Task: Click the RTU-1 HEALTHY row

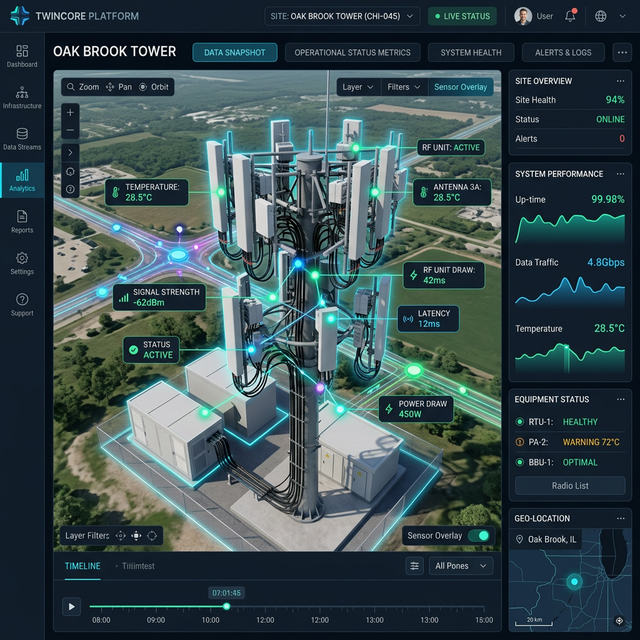Action: click(570, 422)
